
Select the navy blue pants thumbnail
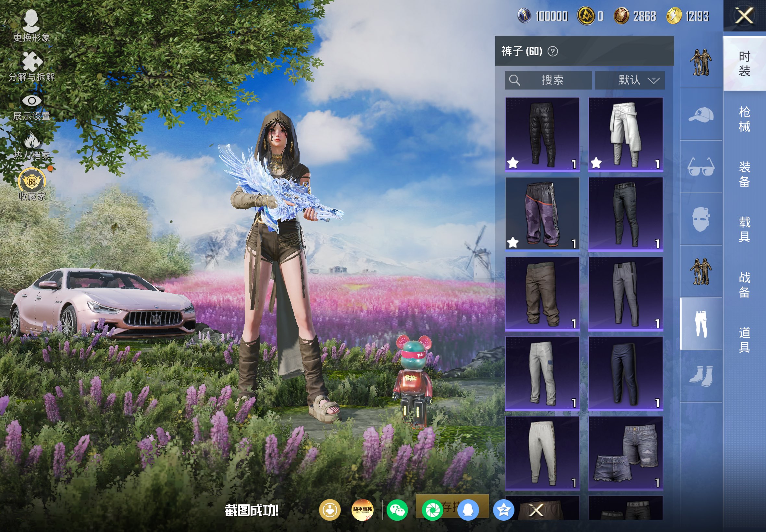[x=625, y=373]
